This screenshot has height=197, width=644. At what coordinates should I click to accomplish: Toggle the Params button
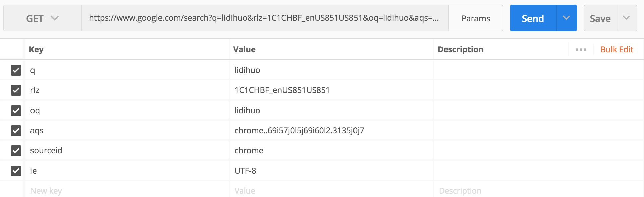click(x=476, y=18)
